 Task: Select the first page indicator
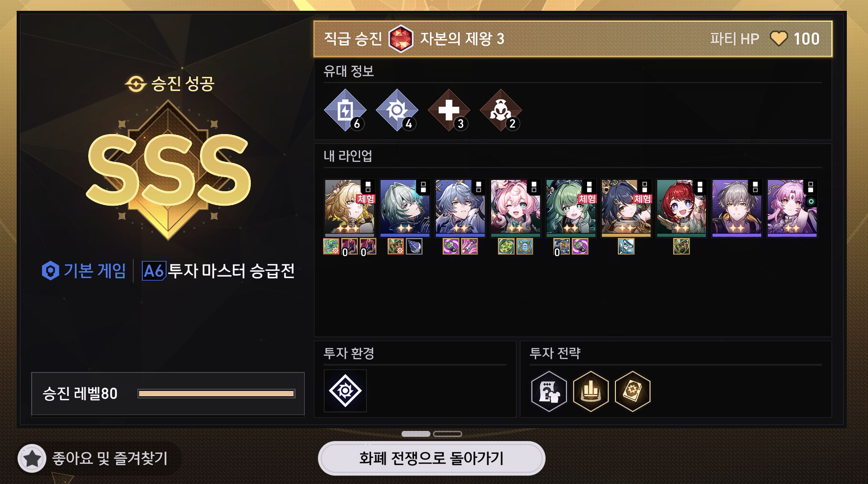click(416, 434)
